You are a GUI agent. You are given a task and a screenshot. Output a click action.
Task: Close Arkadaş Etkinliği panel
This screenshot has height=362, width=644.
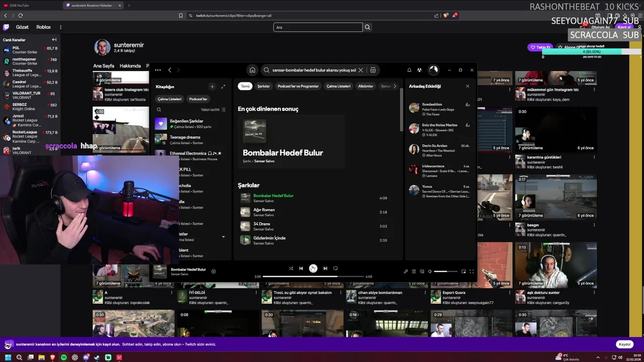pos(467,86)
